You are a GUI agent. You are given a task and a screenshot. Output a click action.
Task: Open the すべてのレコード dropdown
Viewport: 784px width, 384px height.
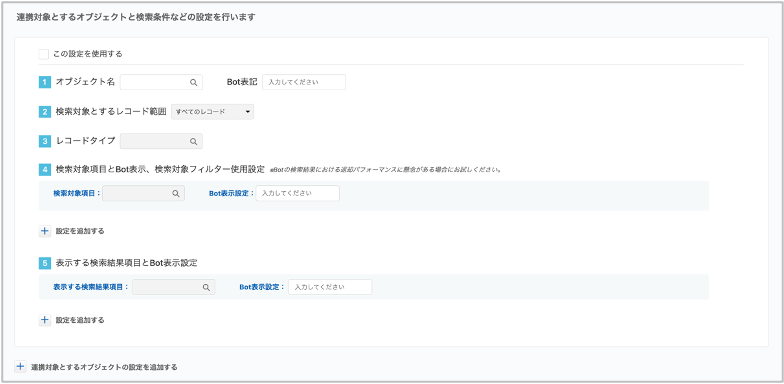coord(212,112)
